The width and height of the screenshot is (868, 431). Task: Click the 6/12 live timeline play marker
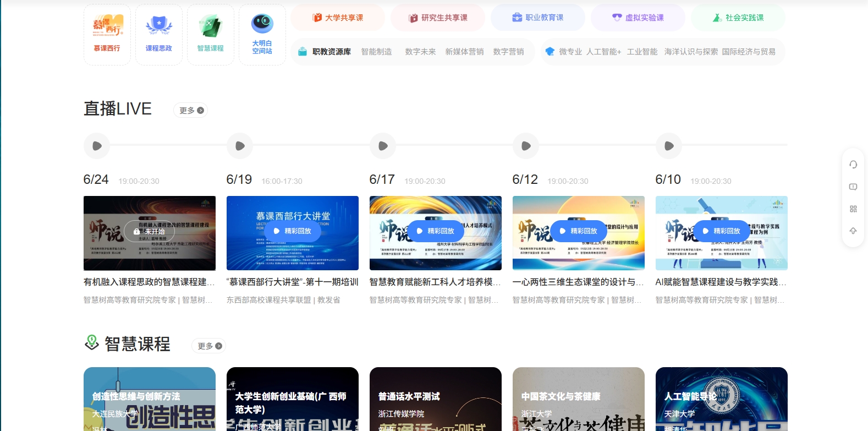tap(526, 146)
